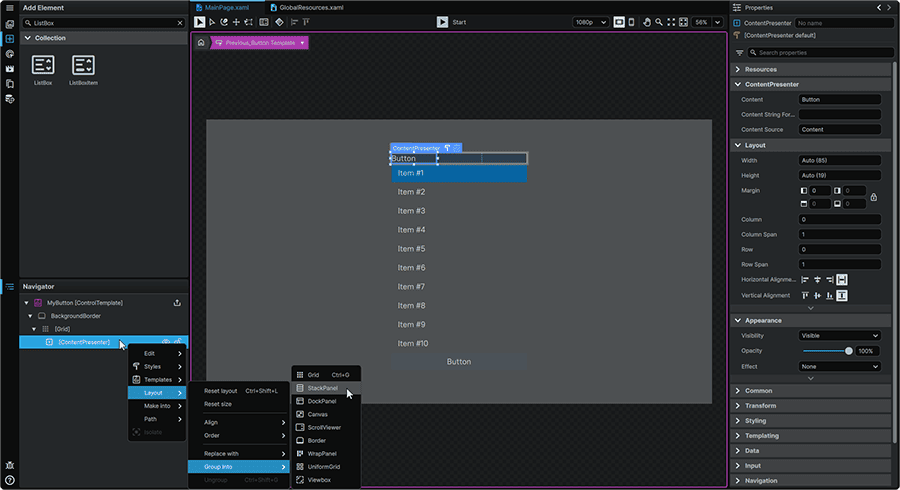Open the 1080p resolution dropdown
Viewport: 900px width, 490px height.
coord(590,22)
